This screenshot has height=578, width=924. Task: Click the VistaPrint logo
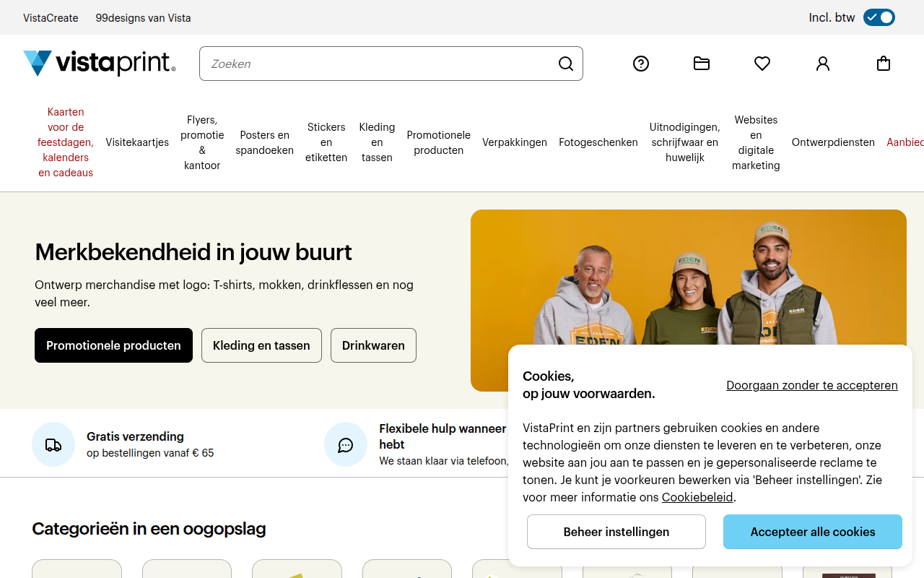coord(100,64)
